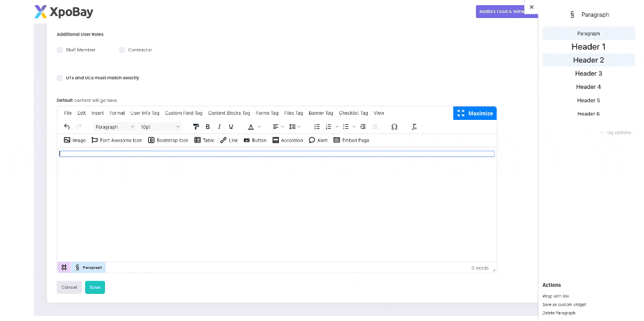Toggle UTs and UCs must match exactly
Viewport: 644px width, 321px height.
(x=60, y=78)
